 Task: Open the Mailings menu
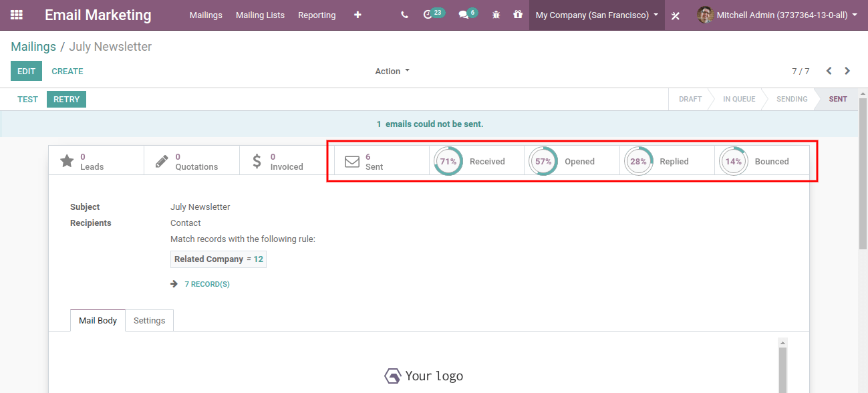point(206,15)
